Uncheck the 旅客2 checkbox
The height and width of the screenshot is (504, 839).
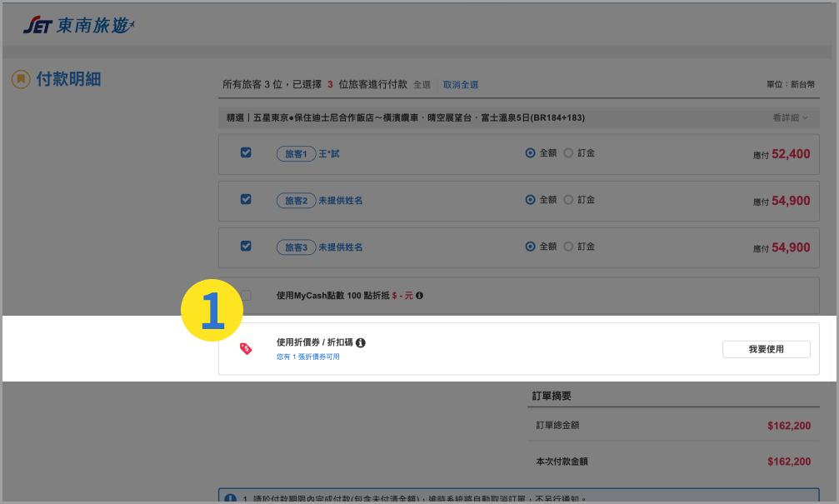pyautogui.click(x=246, y=200)
